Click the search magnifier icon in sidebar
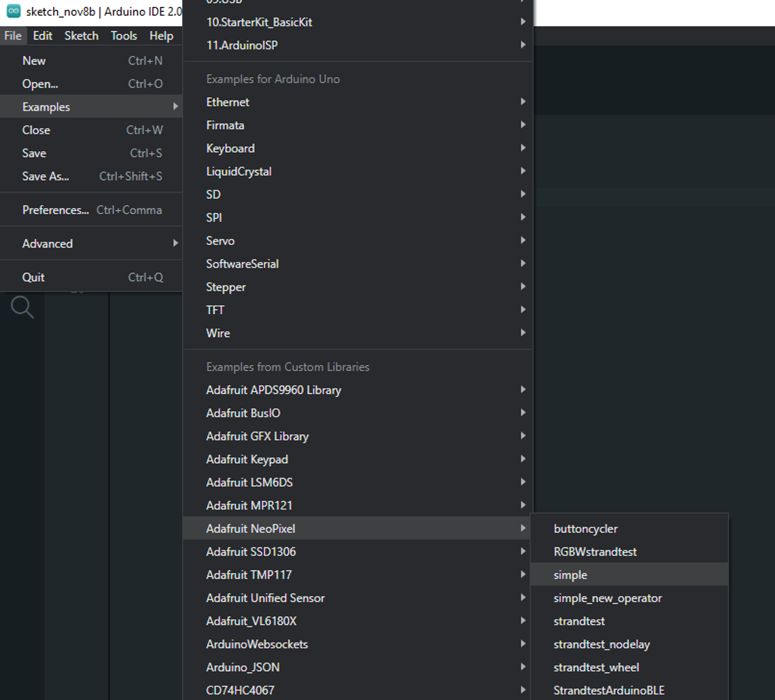This screenshot has width=775, height=700. pyautogui.click(x=22, y=307)
